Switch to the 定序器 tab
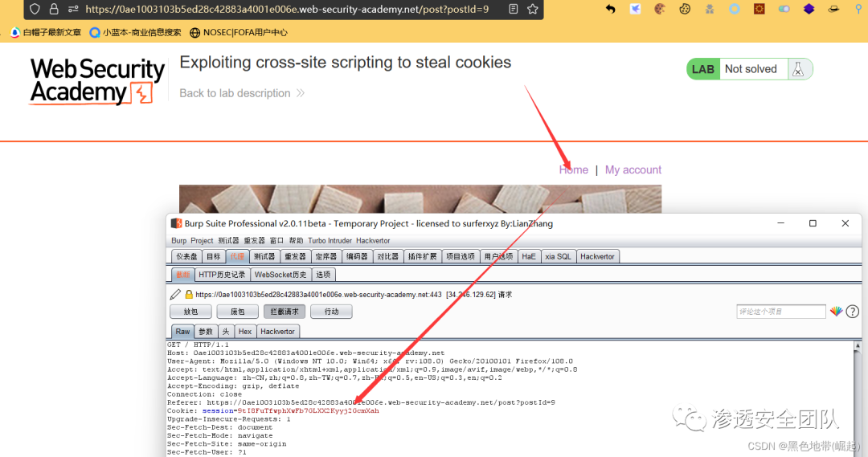 click(x=326, y=257)
